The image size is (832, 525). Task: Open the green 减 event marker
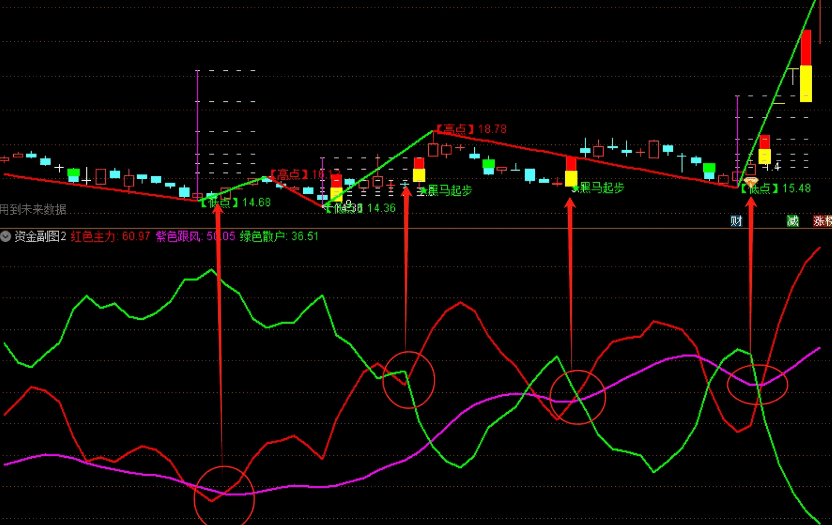tap(793, 221)
